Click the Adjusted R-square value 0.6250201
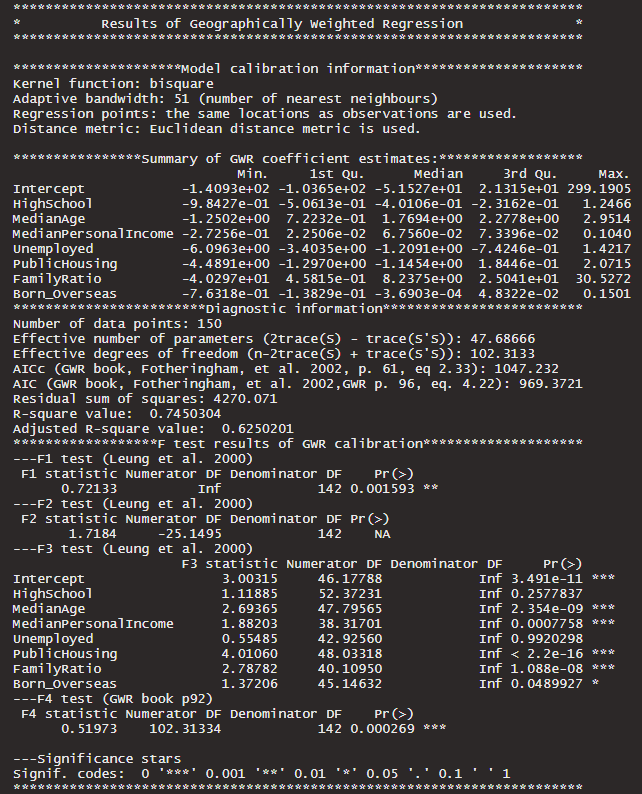Screen dimensions: 642x794 pos(257,429)
